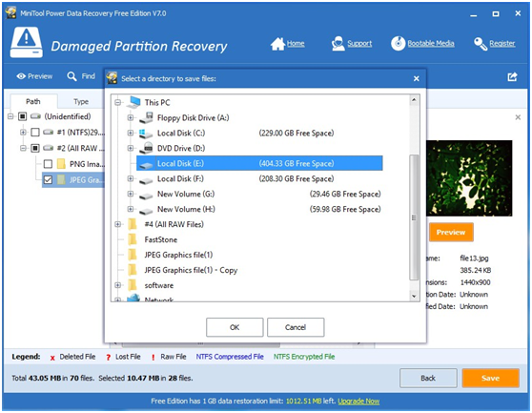
Task: Click the (Unidentified) disk icon
Action: coord(35,116)
